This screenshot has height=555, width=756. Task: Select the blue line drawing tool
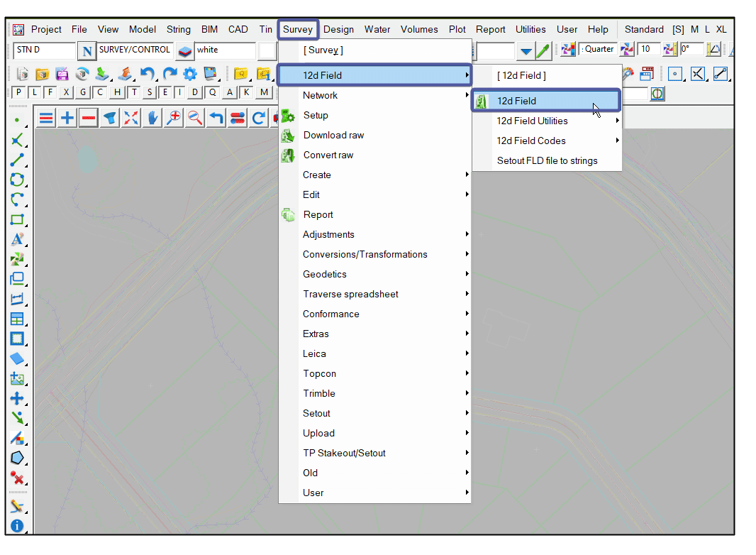tap(17, 160)
